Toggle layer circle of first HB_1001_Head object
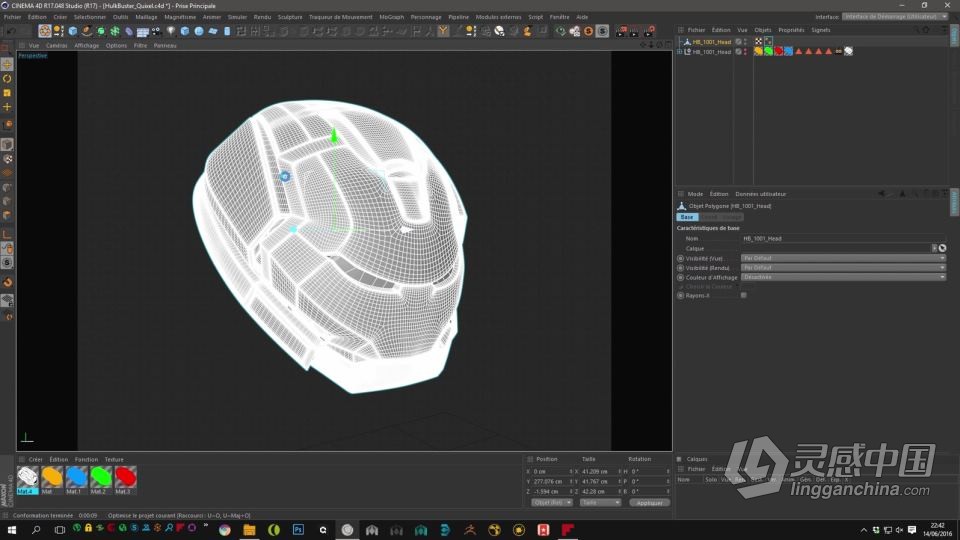 (x=738, y=42)
